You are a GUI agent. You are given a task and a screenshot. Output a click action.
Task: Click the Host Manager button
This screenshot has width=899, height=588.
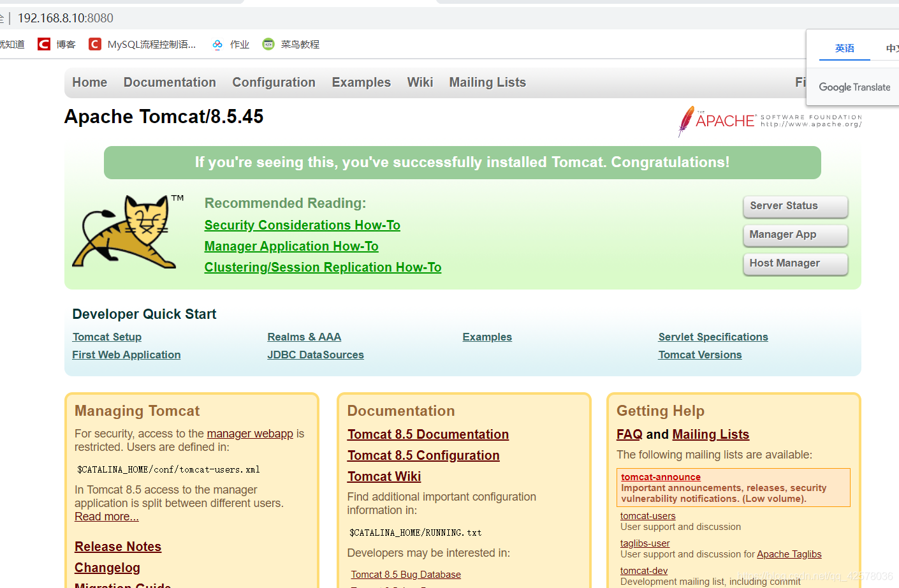(x=796, y=263)
